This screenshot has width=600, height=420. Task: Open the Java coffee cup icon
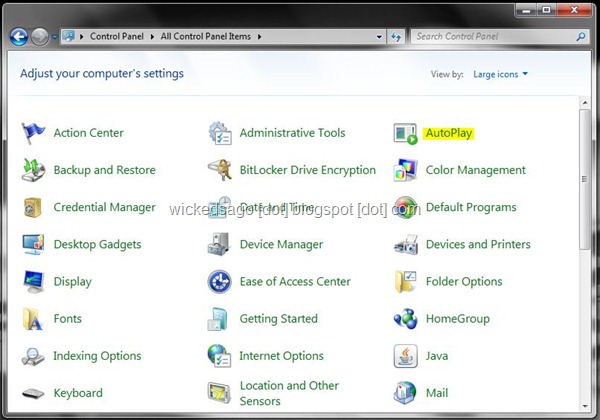(x=406, y=356)
